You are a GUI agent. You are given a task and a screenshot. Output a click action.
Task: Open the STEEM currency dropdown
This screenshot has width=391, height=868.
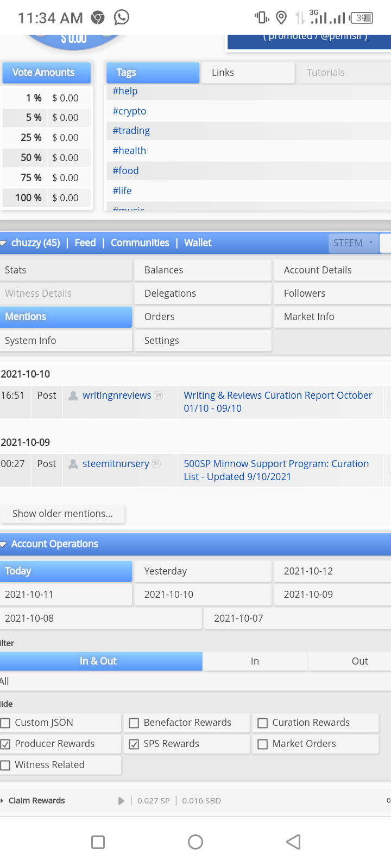pyautogui.click(x=354, y=243)
